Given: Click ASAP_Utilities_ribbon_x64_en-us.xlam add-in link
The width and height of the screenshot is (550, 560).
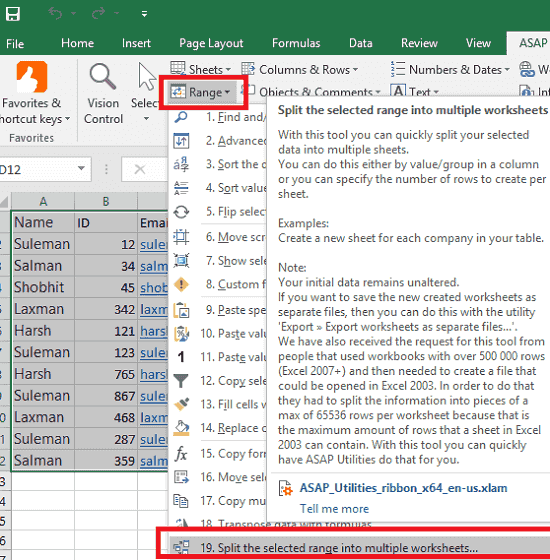Looking at the screenshot, I should [403, 488].
